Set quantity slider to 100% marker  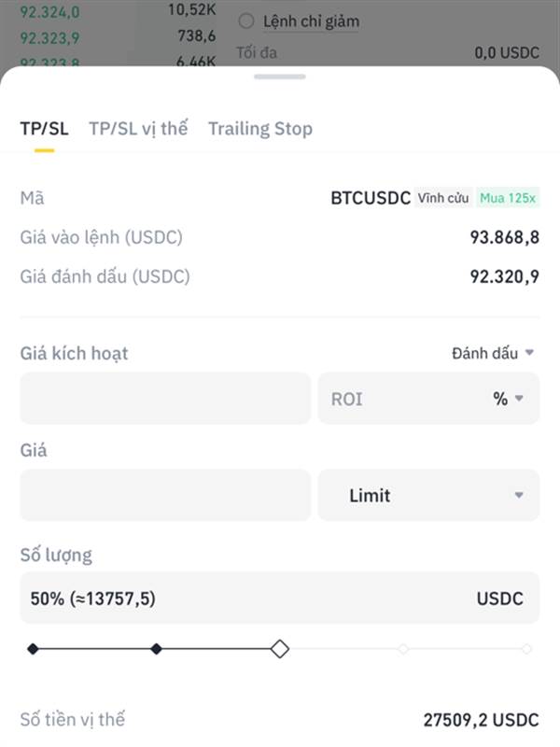pyautogui.click(x=526, y=649)
